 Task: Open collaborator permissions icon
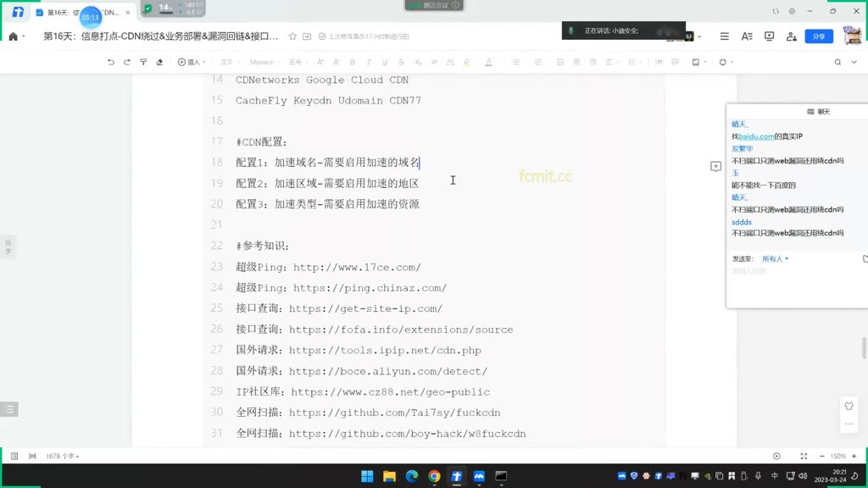click(791, 36)
